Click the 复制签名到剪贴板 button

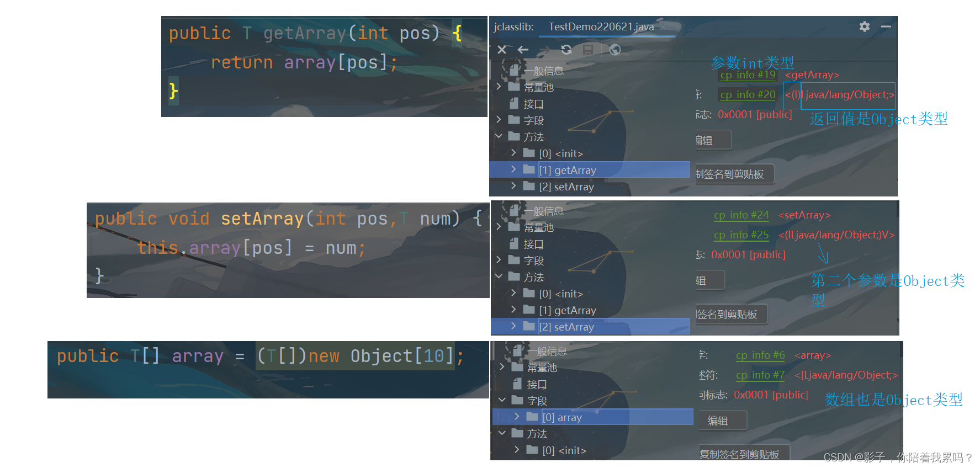[x=744, y=454]
